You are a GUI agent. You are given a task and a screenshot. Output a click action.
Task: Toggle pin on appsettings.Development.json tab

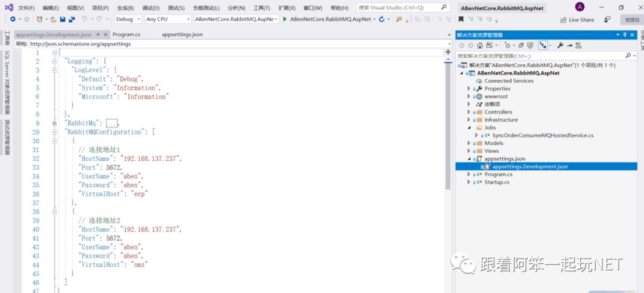pyautogui.click(x=98, y=35)
